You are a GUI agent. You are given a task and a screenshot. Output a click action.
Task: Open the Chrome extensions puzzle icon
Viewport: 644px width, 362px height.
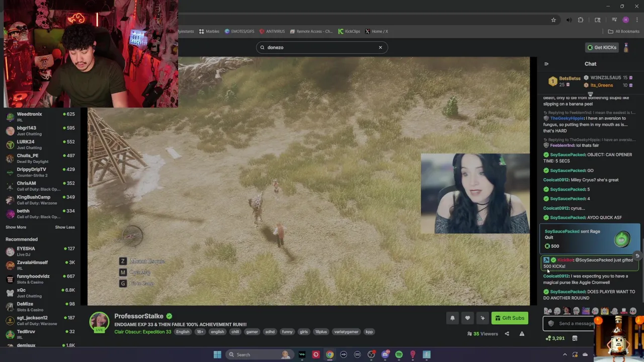pyautogui.click(x=581, y=20)
